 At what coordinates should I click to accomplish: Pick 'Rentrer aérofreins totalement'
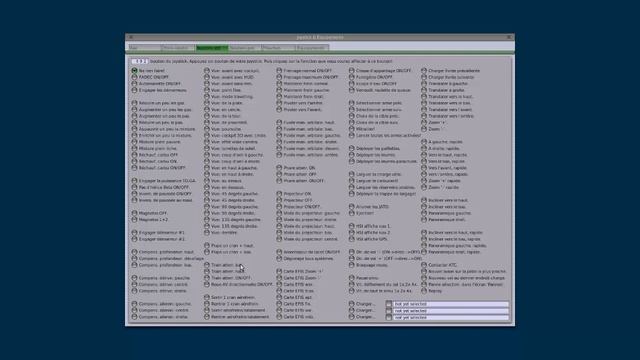tap(207, 317)
